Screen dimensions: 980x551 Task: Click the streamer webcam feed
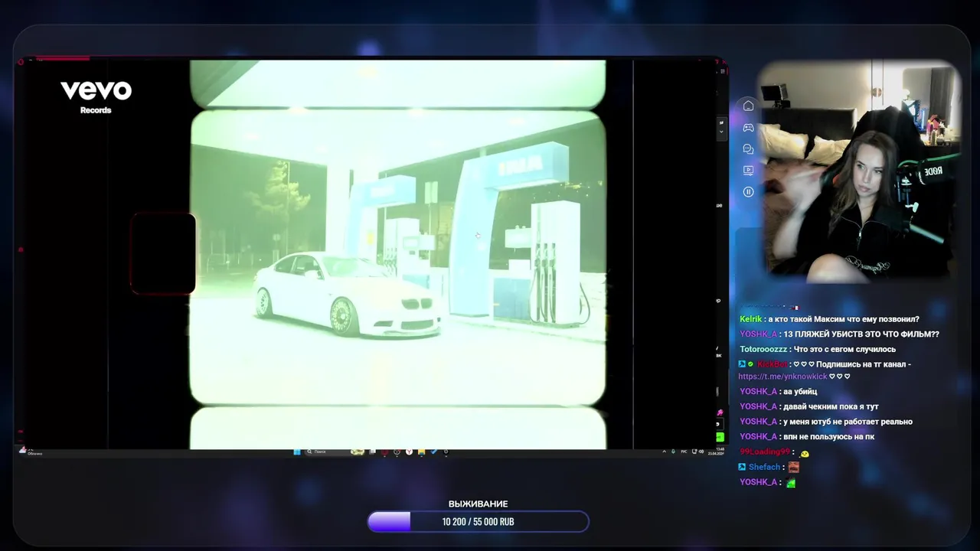tap(859, 170)
